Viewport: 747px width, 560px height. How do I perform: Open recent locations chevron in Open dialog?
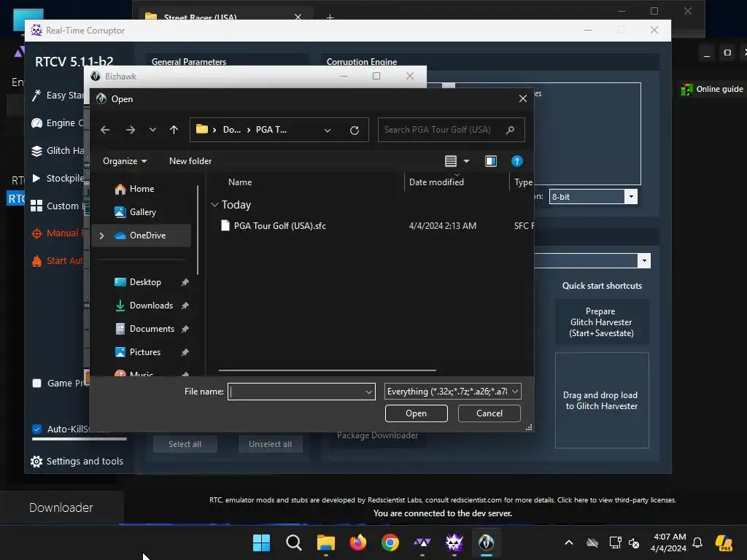152,130
